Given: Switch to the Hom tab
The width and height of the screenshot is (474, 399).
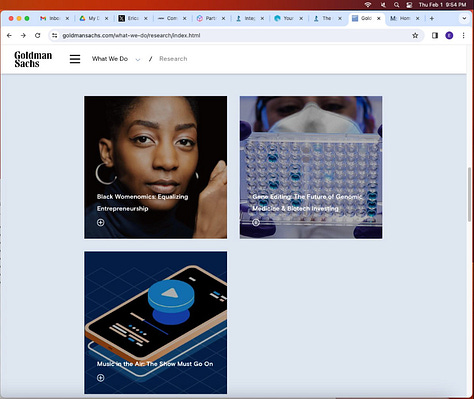Looking at the screenshot, I should 405,18.
